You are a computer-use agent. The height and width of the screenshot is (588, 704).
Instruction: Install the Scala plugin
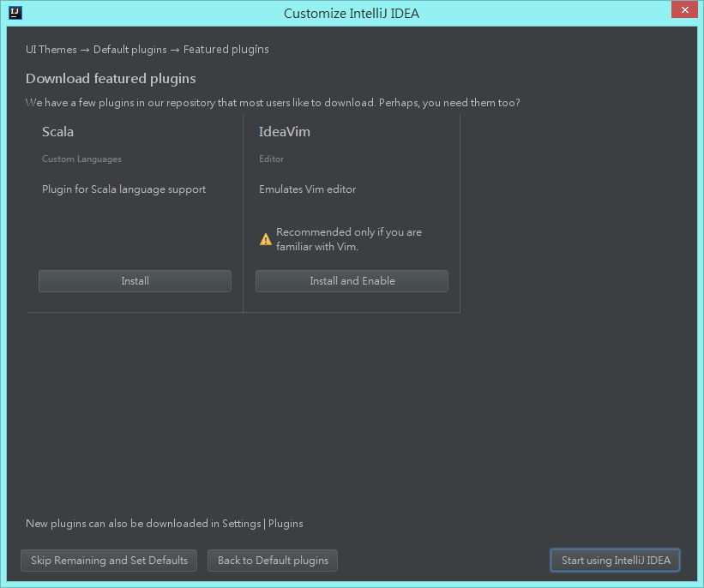point(135,281)
